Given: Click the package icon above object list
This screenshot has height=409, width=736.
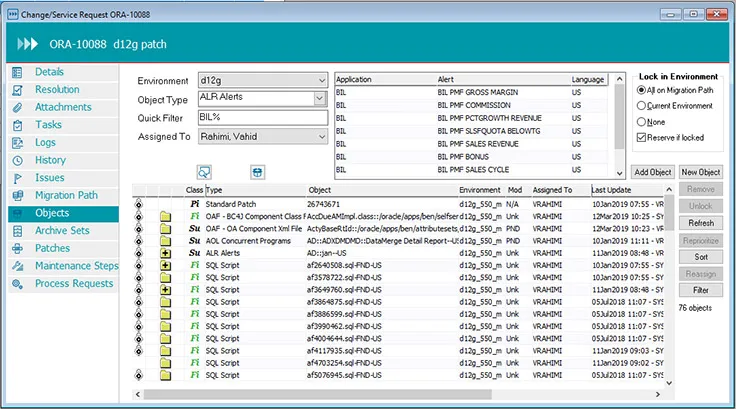Looking at the screenshot, I should [257, 171].
